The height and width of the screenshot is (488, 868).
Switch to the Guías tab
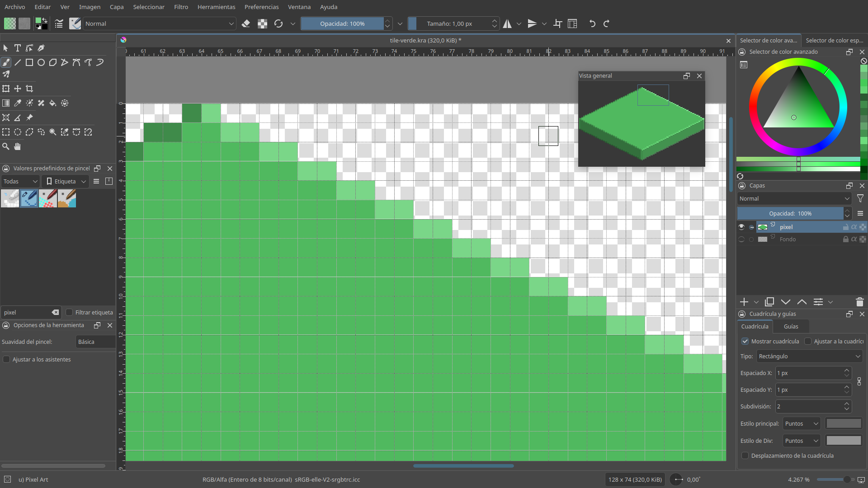point(791,326)
